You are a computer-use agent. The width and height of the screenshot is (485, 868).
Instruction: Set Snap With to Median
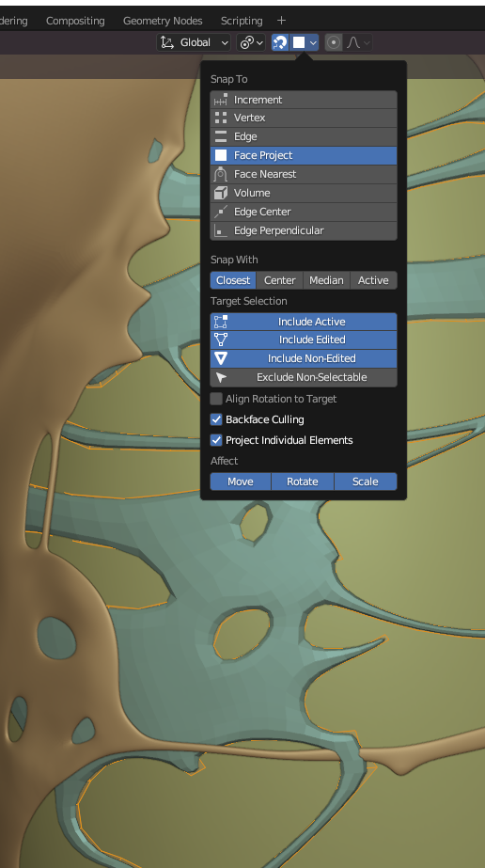326,280
